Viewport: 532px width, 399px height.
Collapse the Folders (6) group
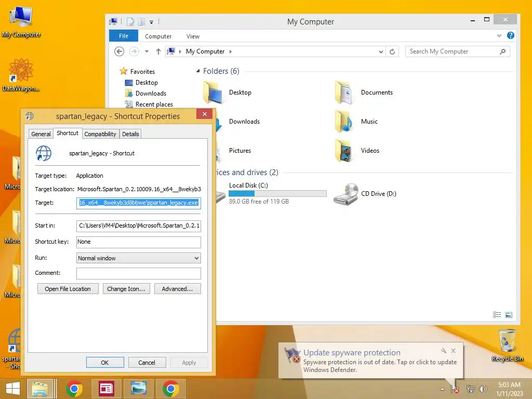pos(198,71)
